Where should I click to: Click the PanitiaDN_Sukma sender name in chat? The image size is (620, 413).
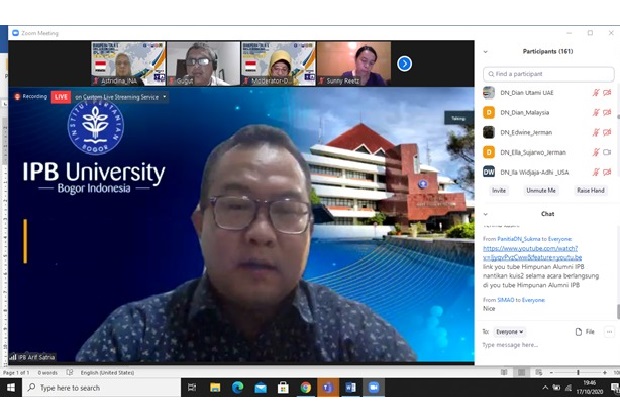(518, 239)
